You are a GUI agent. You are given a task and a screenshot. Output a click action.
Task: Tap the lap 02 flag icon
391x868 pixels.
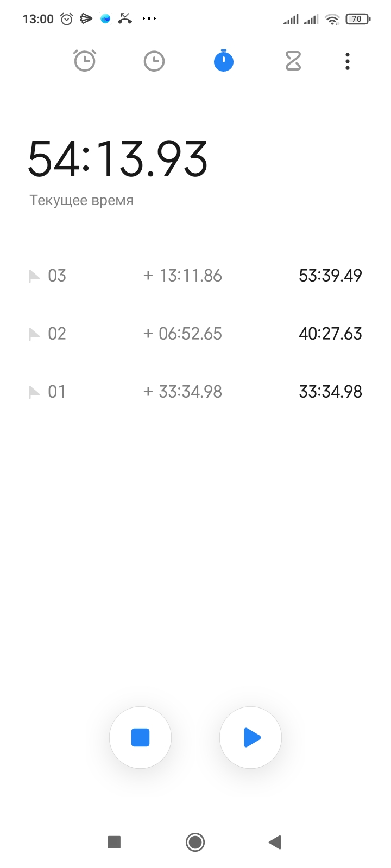[x=34, y=334]
